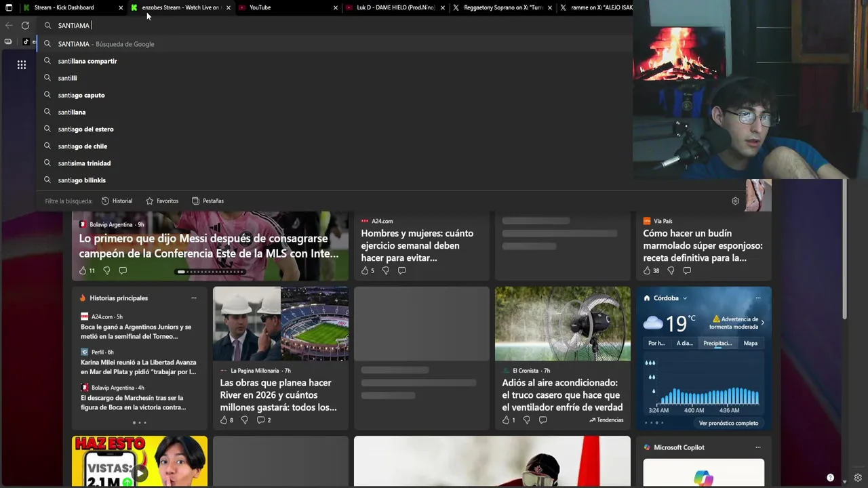Open comments on Hombres y mujeres article
868x488 pixels.
coord(402,270)
